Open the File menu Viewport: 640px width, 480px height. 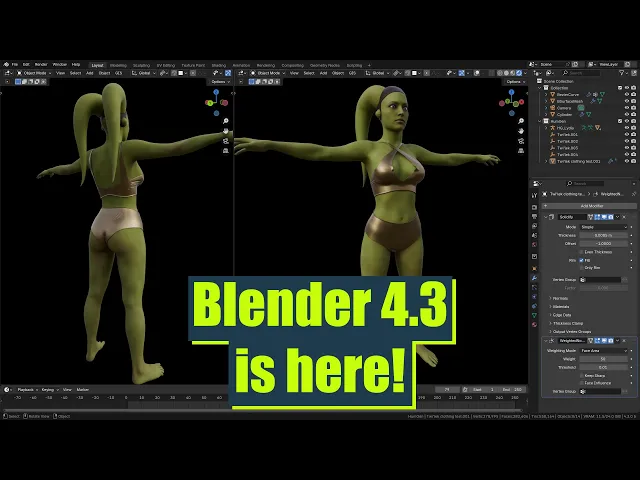click(15, 64)
